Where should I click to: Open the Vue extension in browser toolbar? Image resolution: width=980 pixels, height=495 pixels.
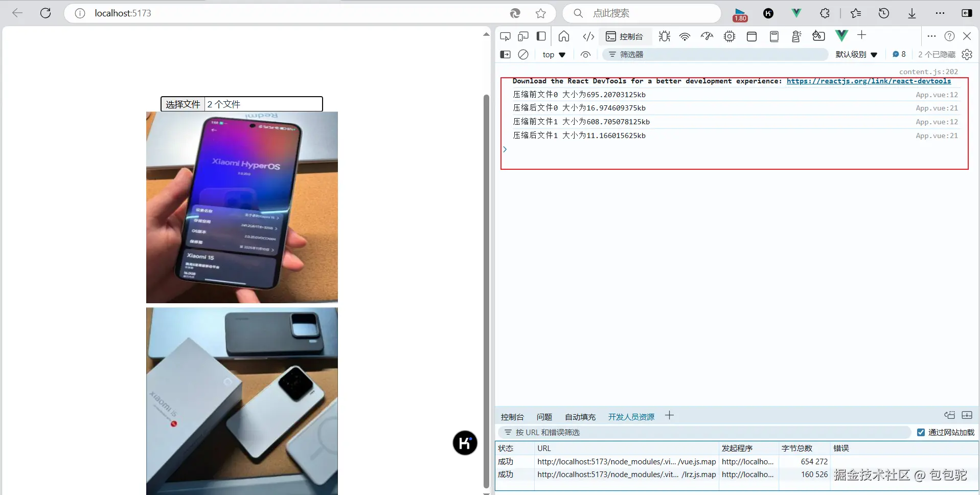click(796, 13)
